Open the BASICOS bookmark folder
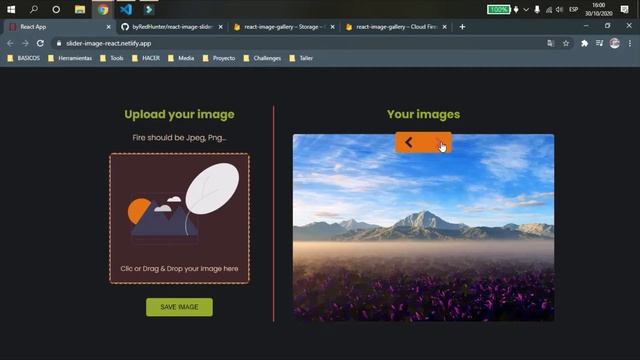The height and width of the screenshot is (360, 640). point(23,58)
